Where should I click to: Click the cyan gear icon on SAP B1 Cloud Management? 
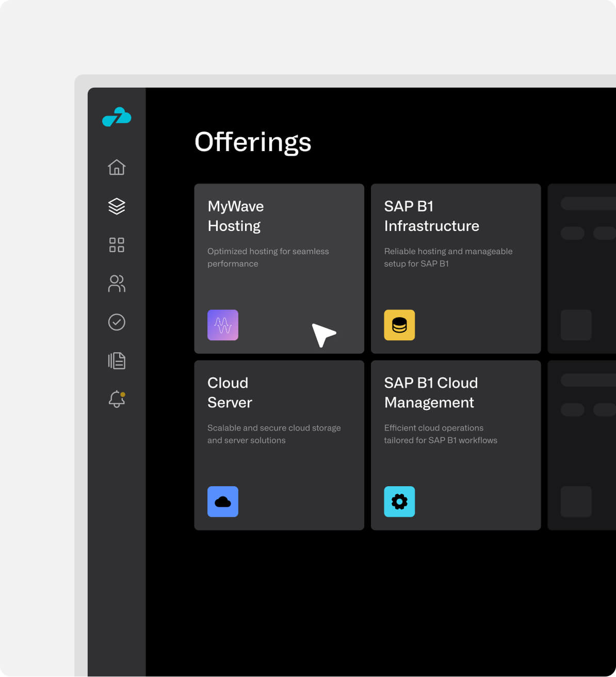point(399,501)
